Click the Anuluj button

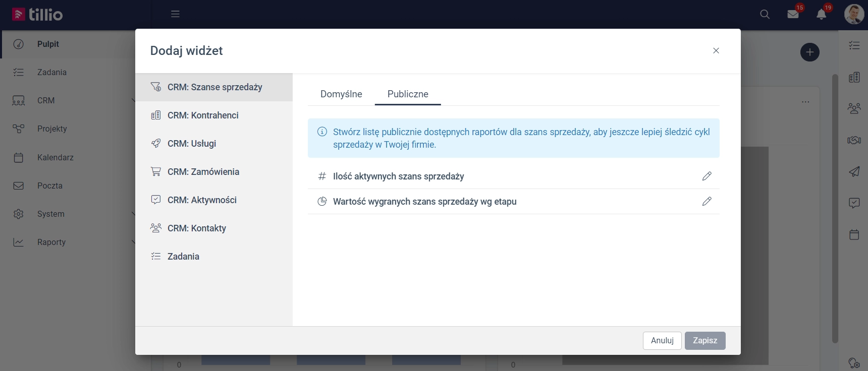tap(662, 341)
